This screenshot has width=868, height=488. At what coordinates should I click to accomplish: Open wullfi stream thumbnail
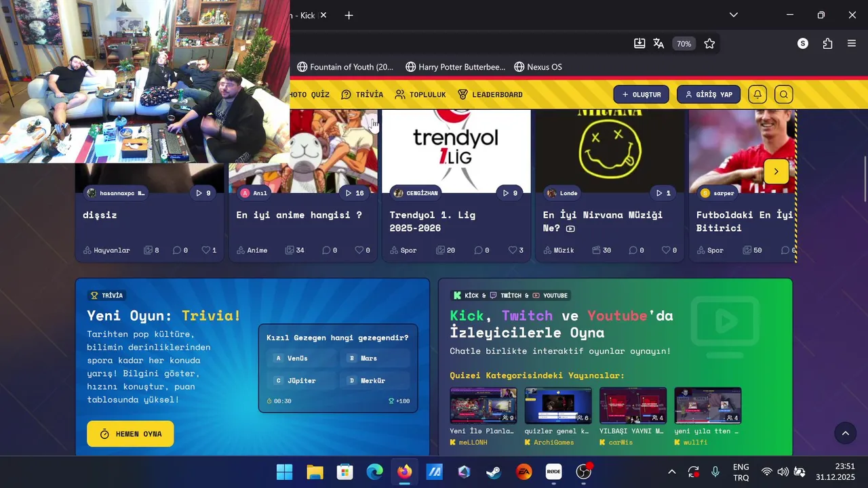(x=707, y=405)
